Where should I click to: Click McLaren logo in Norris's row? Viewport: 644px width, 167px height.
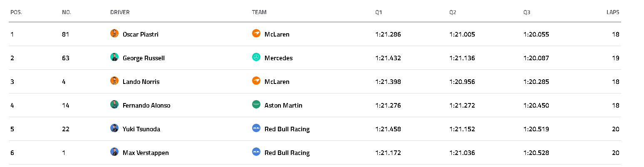(x=256, y=81)
